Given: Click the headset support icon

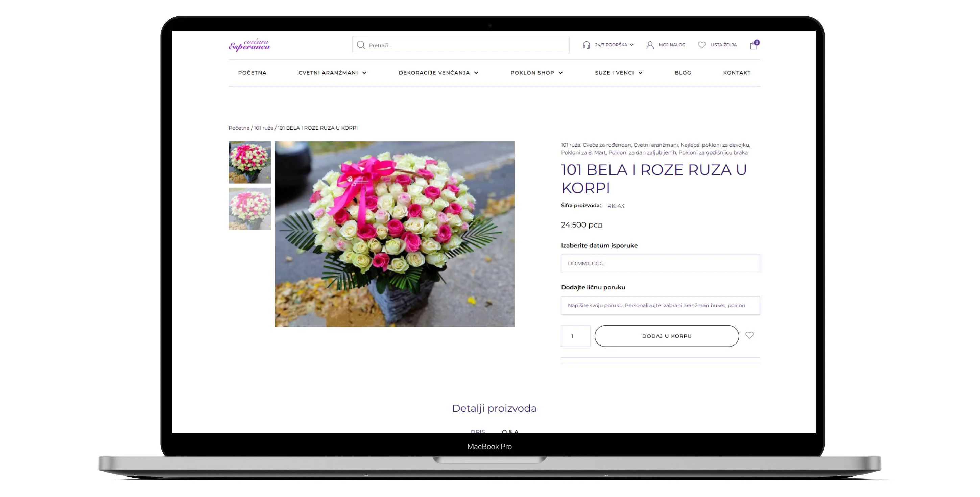Looking at the screenshot, I should coord(586,45).
